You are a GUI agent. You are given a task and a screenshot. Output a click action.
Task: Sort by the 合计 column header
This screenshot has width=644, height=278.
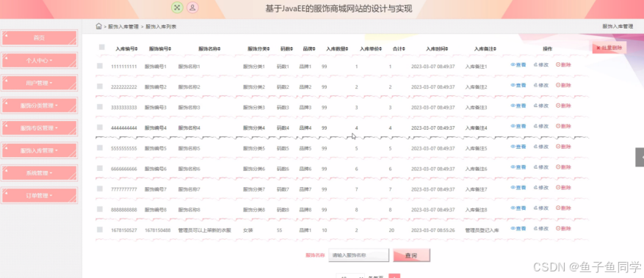coord(399,49)
